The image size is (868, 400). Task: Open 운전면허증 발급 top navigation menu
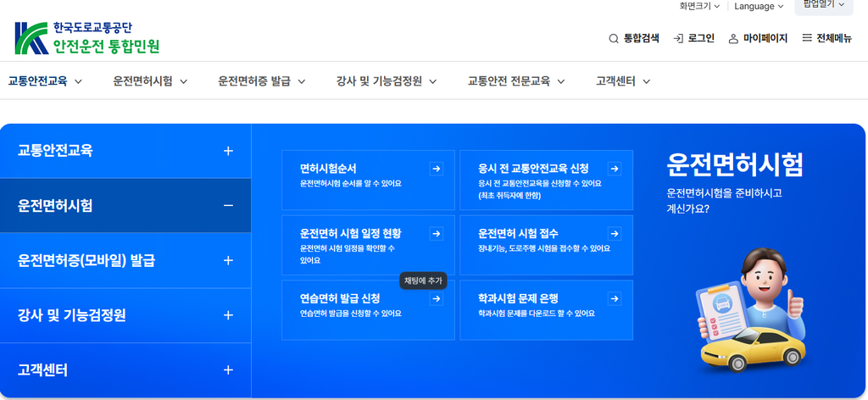click(x=262, y=81)
